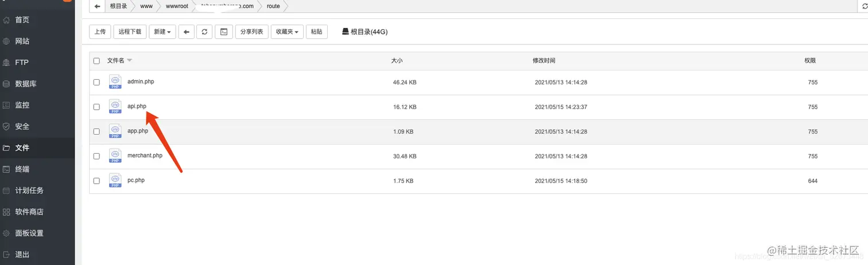The width and height of the screenshot is (868, 265).
Task: Click the folder icon beside 文件
Action: pyautogui.click(x=6, y=148)
